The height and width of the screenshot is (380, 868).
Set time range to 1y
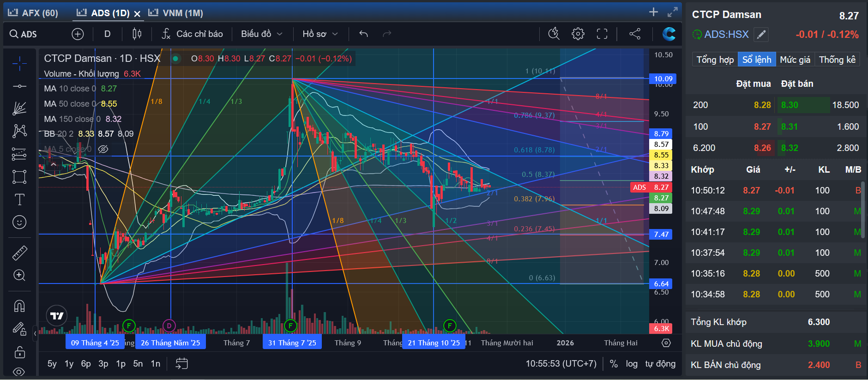69,364
